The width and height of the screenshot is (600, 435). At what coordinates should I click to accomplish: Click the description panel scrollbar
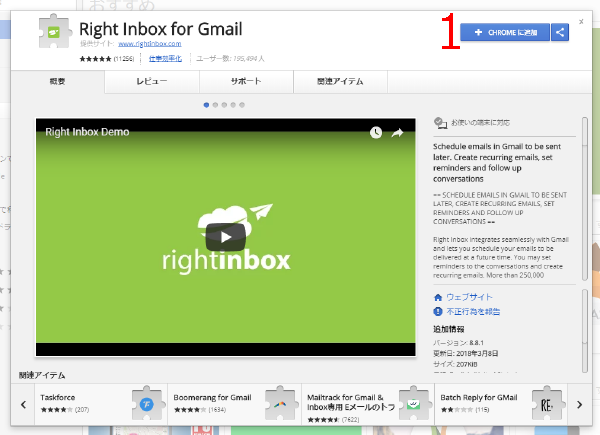pyautogui.click(x=584, y=199)
